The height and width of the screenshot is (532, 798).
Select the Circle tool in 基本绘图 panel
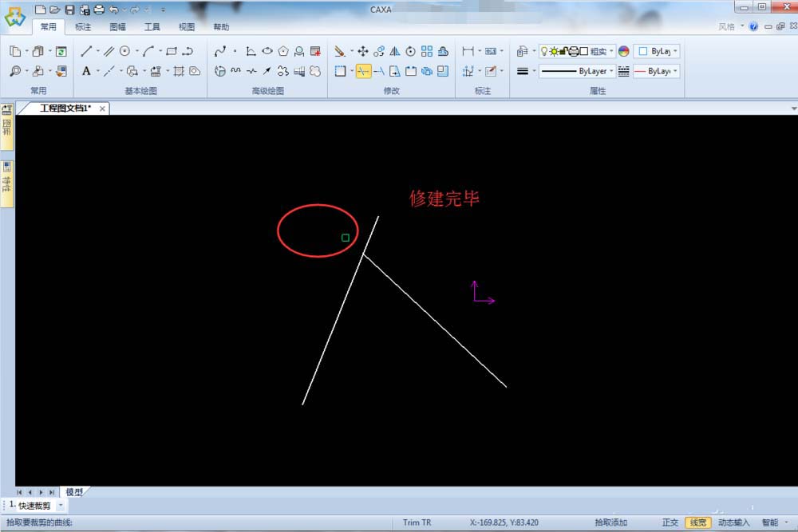coord(126,50)
